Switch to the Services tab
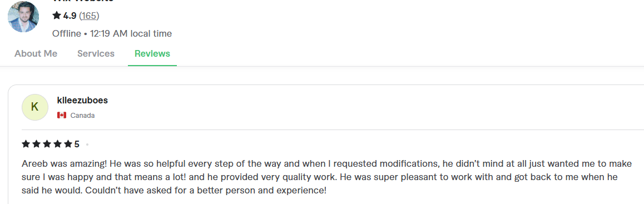The width and height of the screenshot is (644, 204). (x=96, y=53)
